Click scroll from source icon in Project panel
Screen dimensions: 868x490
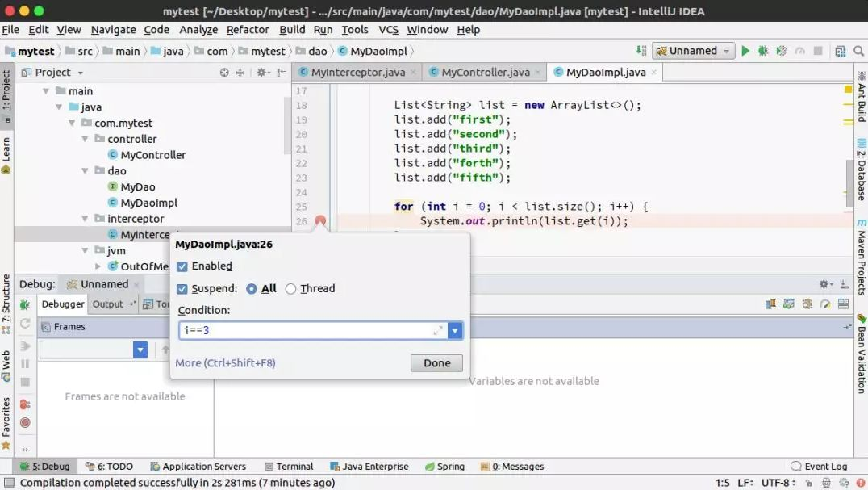[224, 73]
